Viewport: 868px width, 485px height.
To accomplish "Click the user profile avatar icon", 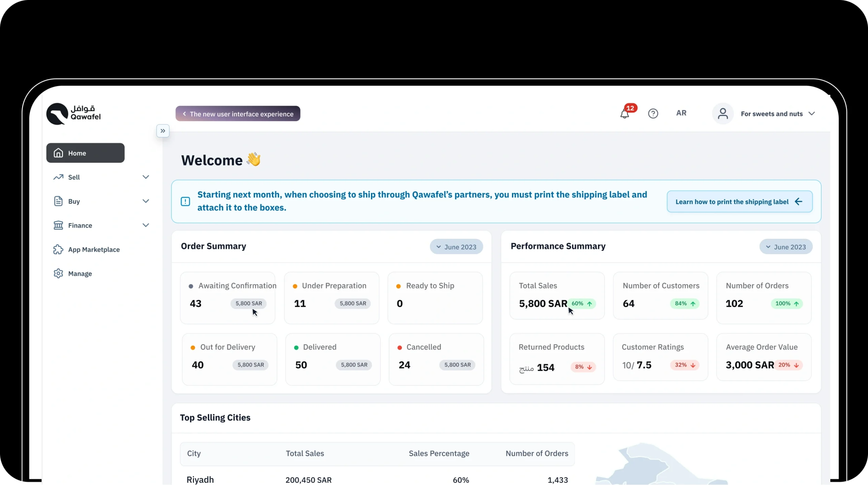I will click(x=723, y=114).
